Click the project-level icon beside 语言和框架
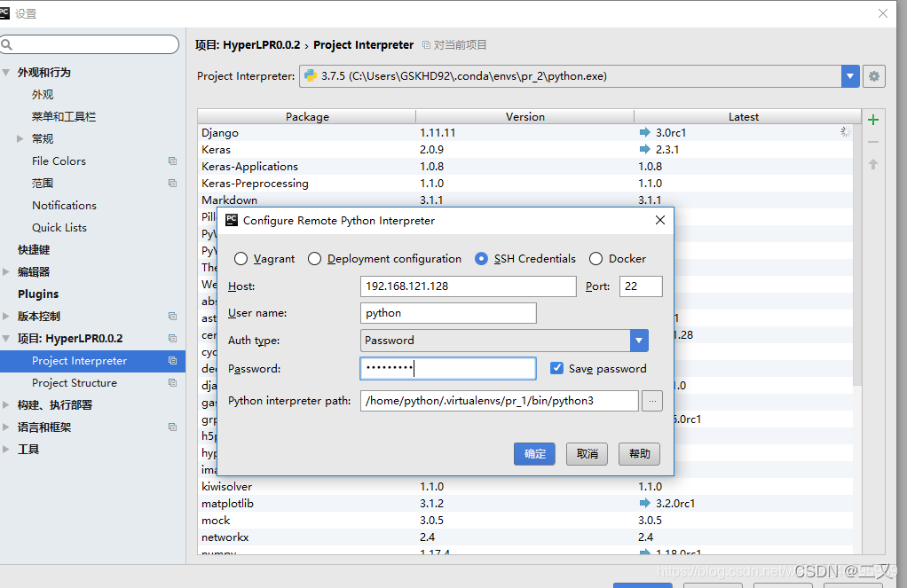The width and height of the screenshot is (907, 588). pyautogui.click(x=172, y=427)
